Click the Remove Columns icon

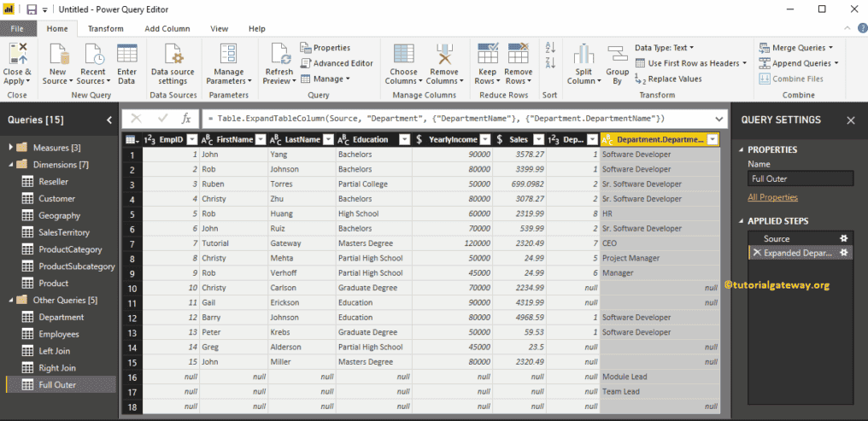point(444,54)
